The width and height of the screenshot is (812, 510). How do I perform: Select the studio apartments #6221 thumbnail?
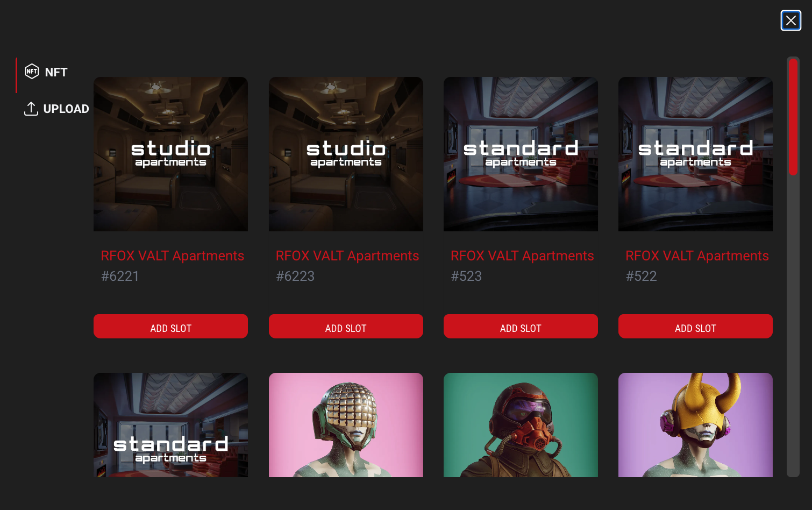pos(170,154)
